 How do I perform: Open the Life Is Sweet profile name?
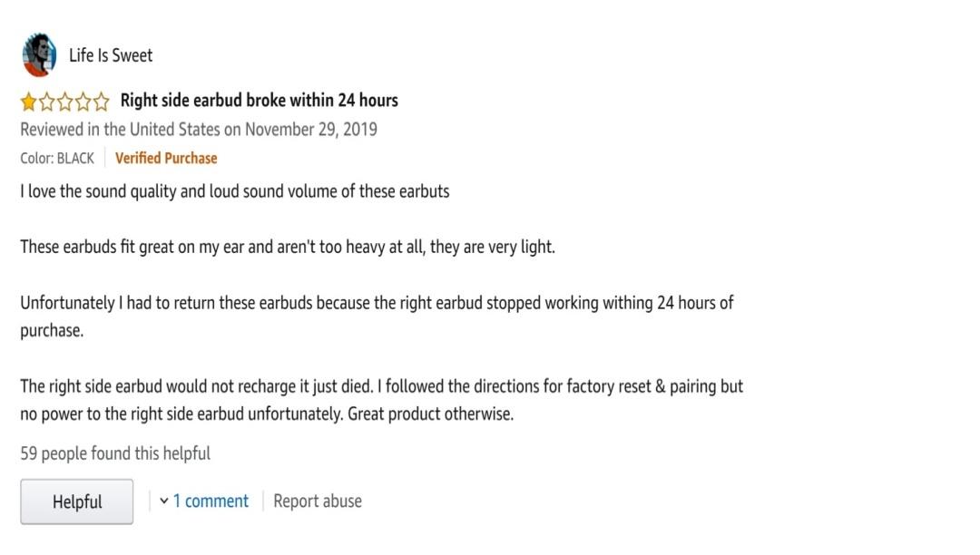(111, 55)
